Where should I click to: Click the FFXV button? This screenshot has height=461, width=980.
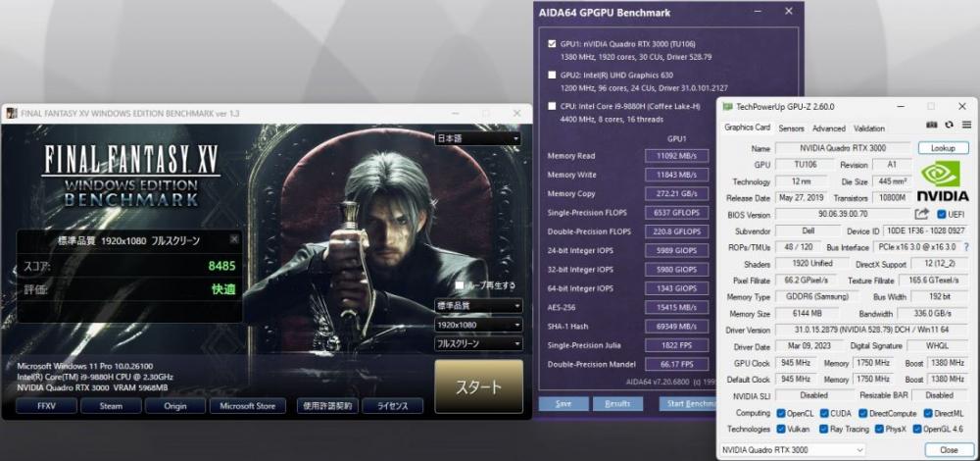point(47,406)
